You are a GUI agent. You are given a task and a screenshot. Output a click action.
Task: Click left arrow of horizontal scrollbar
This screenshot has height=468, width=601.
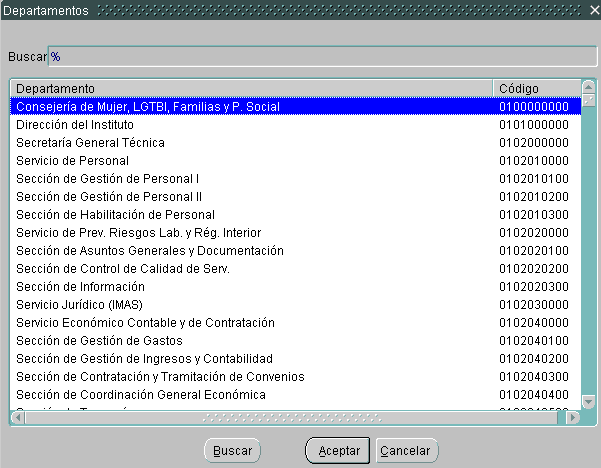point(17,417)
